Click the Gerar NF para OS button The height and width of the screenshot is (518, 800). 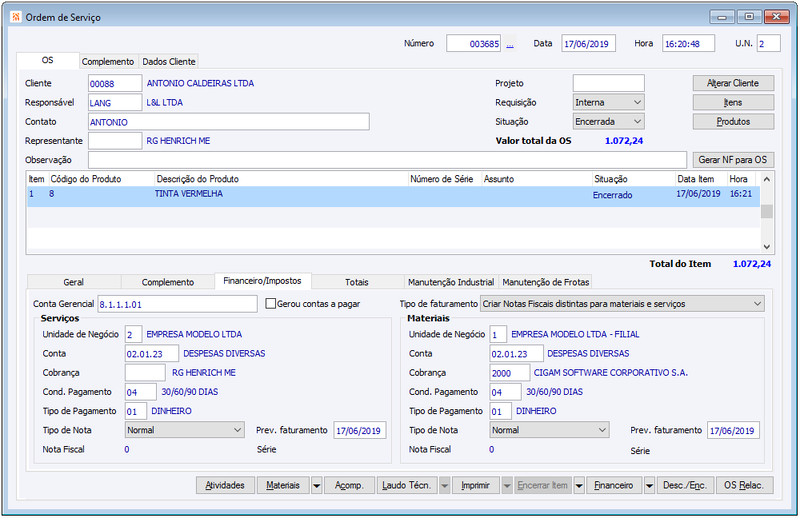coord(733,160)
